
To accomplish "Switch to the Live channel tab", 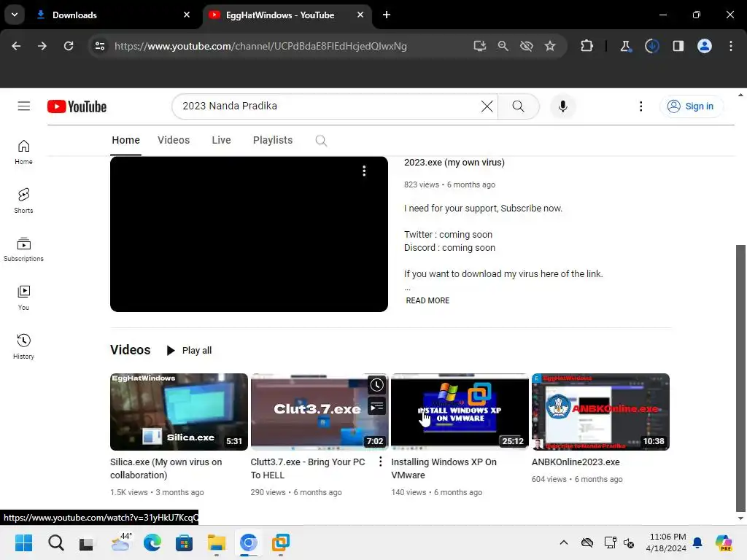I will pos(221,140).
